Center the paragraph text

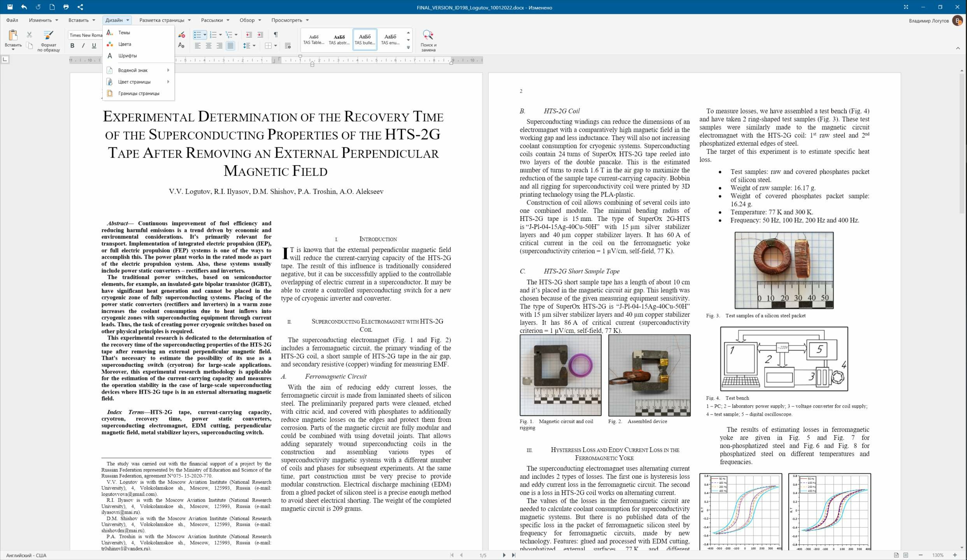209,45
